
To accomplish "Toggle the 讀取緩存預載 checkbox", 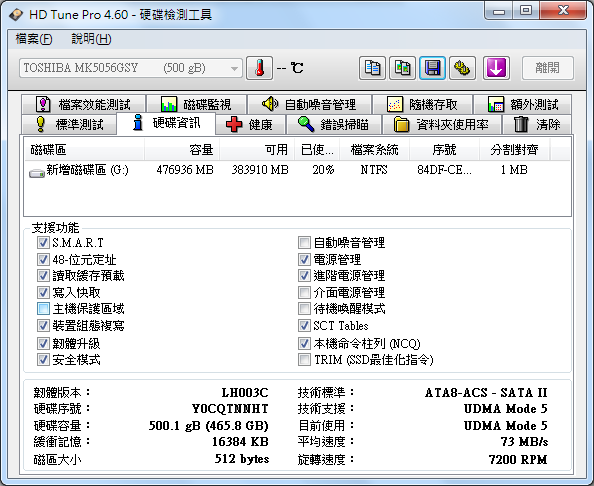I will 43,276.
